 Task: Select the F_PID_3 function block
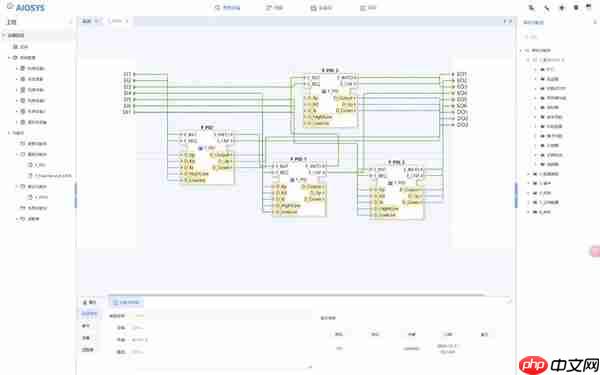[x=331, y=99]
